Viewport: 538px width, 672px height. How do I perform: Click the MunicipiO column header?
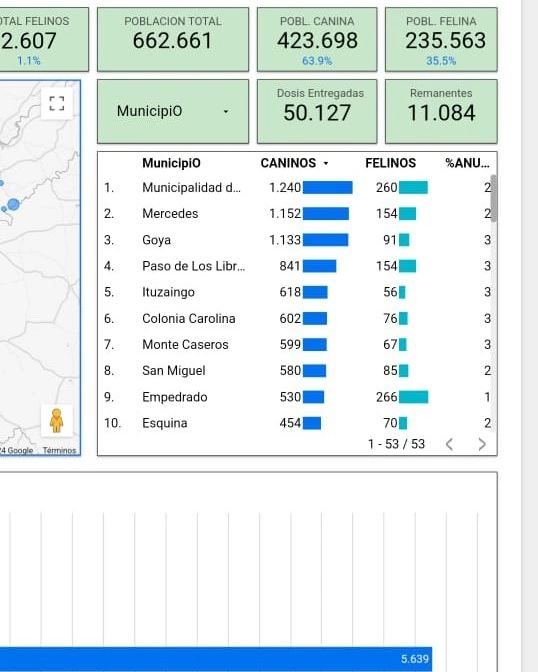pos(171,163)
